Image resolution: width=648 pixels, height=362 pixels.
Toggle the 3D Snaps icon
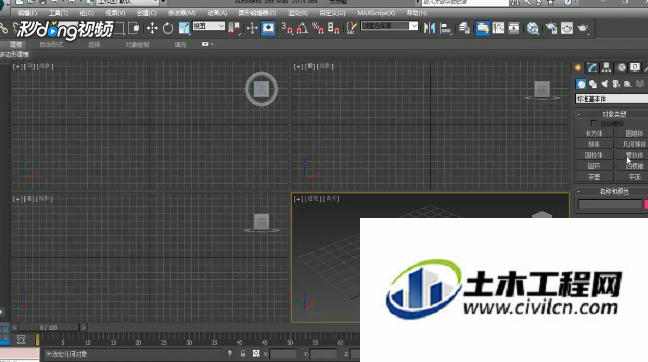tap(287, 28)
